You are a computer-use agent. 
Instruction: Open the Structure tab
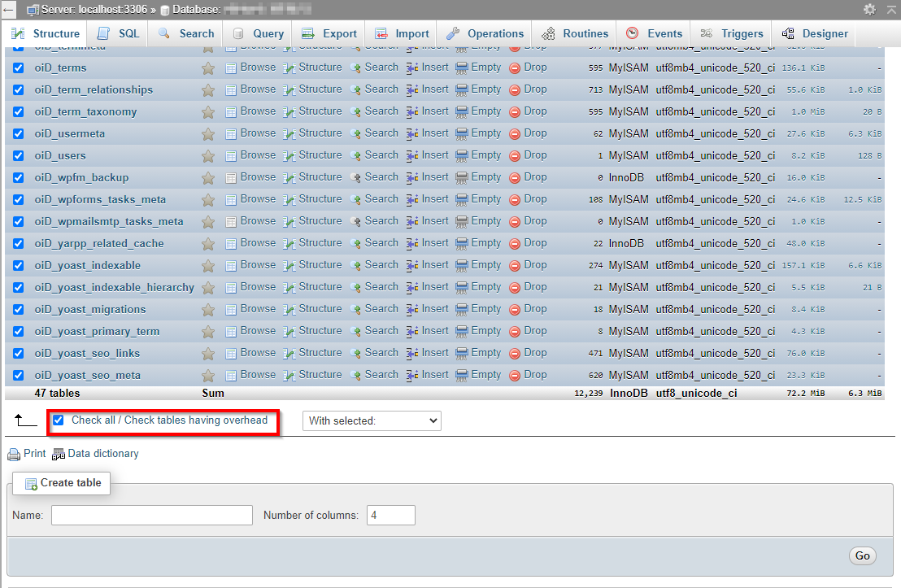coord(46,33)
